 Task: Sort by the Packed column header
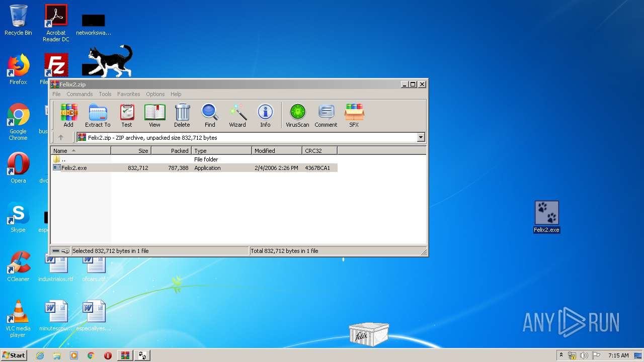click(x=172, y=151)
